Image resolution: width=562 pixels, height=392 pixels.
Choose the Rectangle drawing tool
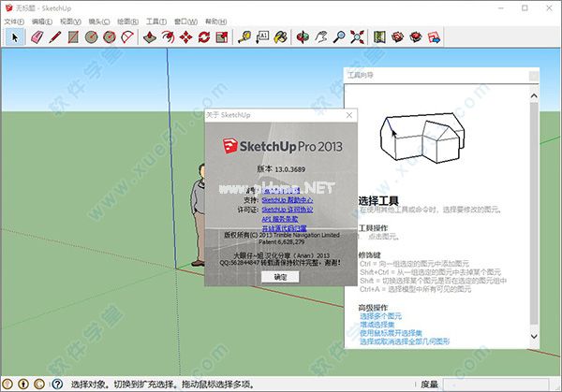pyautogui.click(x=73, y=37)
